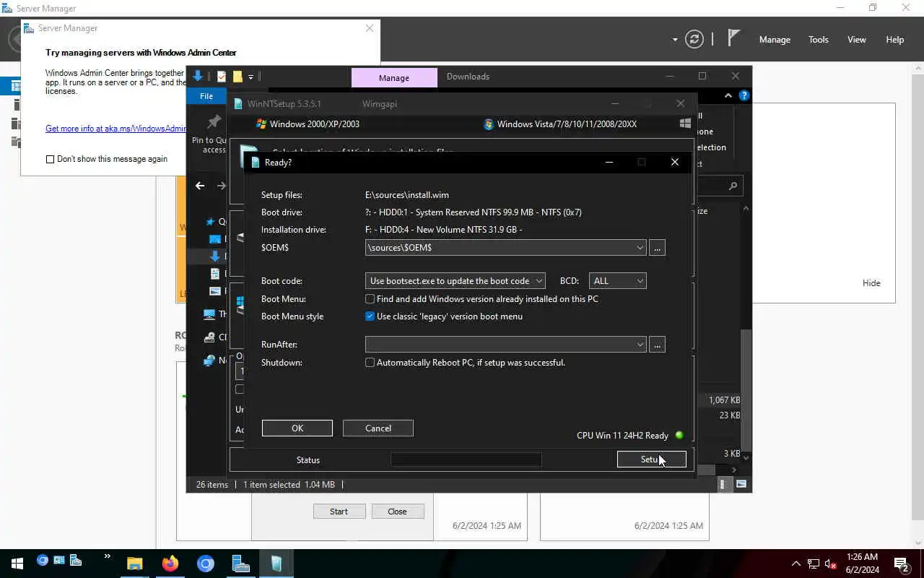Collapse the File Explorer ribbon chevron

point(728,95)
